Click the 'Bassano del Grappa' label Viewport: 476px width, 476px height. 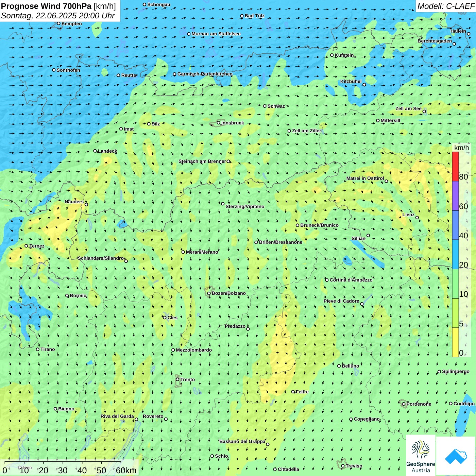242,441
